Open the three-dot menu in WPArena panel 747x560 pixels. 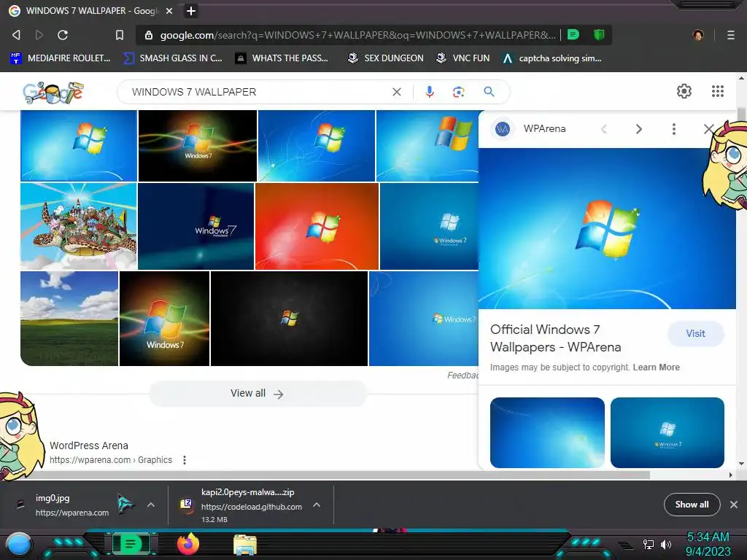pyautogui.click(x=673, y=129)
